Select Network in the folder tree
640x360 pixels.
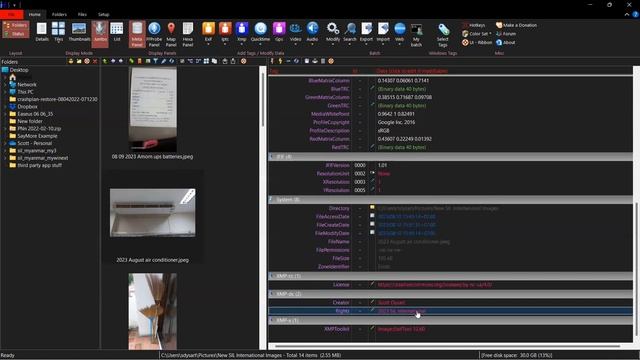(x=27, y=84)
